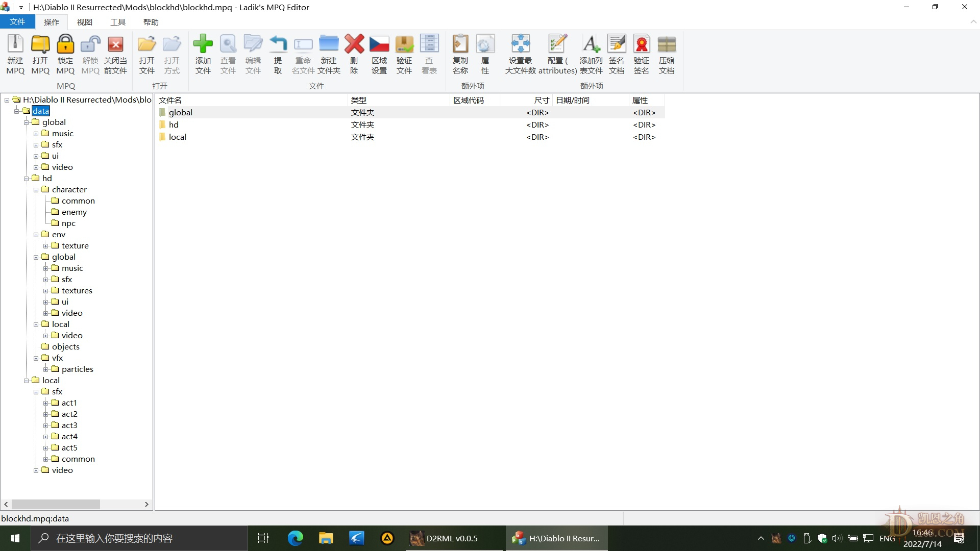Open File Explorer from the taskbar
Viewport: 980px width, 551px height.
[x=326, y=538]
